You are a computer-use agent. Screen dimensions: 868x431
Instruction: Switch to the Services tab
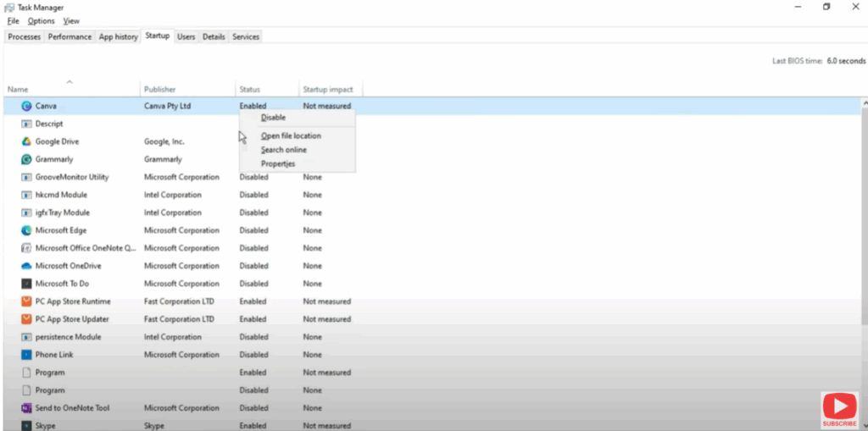pos(246,36)
